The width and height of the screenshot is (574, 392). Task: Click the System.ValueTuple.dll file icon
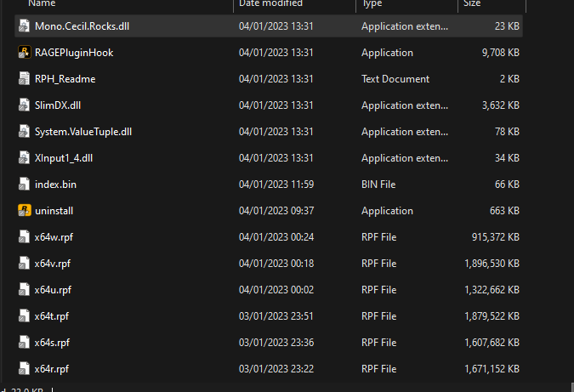coord(24,132)
